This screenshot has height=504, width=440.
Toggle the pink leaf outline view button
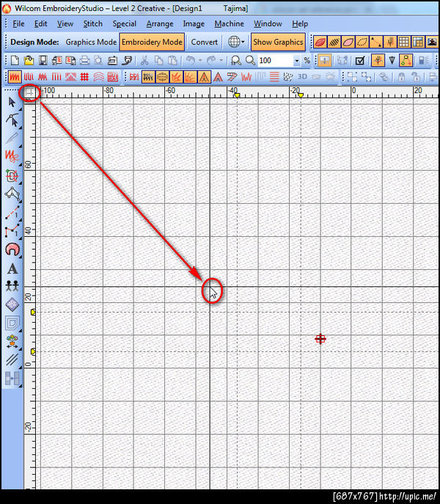click(x=348, y=42)
